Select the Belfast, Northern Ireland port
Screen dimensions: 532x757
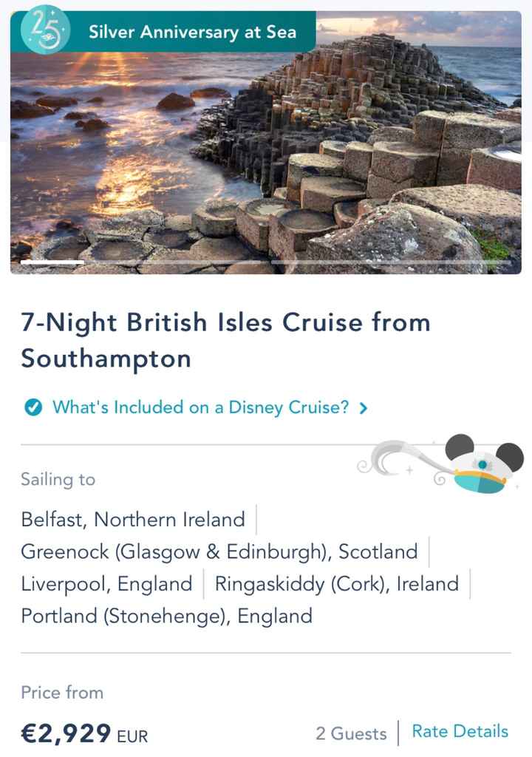pyautogui.click(x=133, y=520)
